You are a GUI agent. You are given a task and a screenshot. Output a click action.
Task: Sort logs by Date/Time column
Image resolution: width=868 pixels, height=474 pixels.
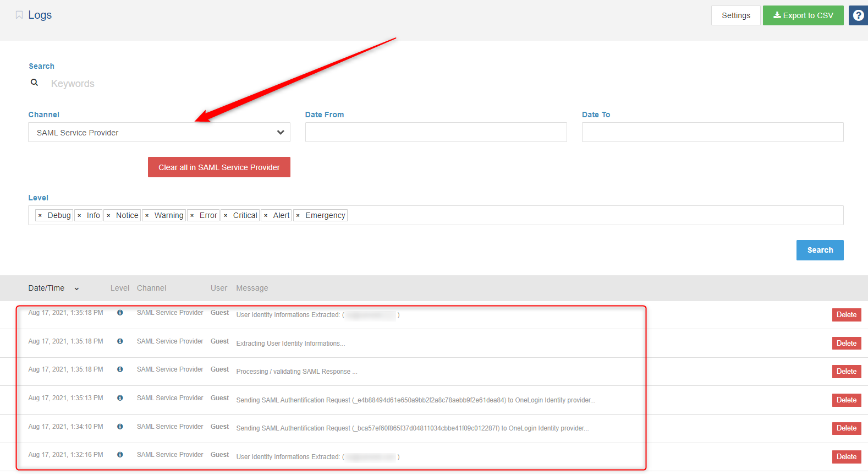click(53, 288)
